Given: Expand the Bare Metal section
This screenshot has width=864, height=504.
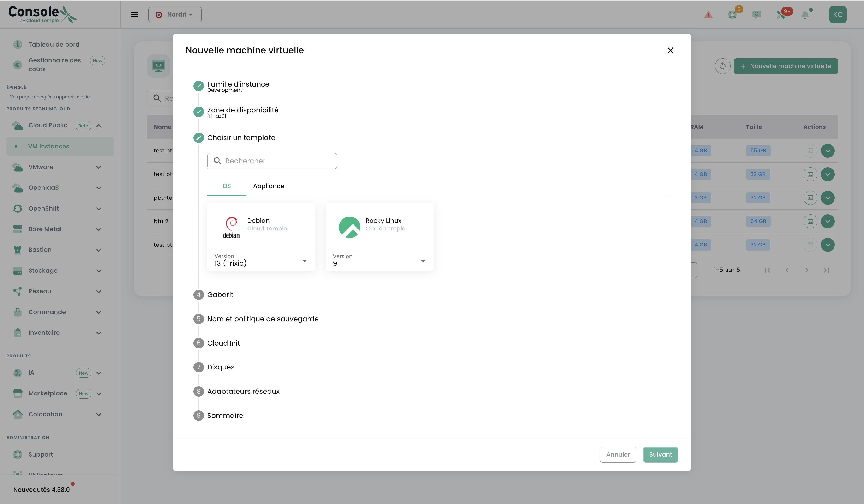Looking at the screenshot, I should coord(99,229).
